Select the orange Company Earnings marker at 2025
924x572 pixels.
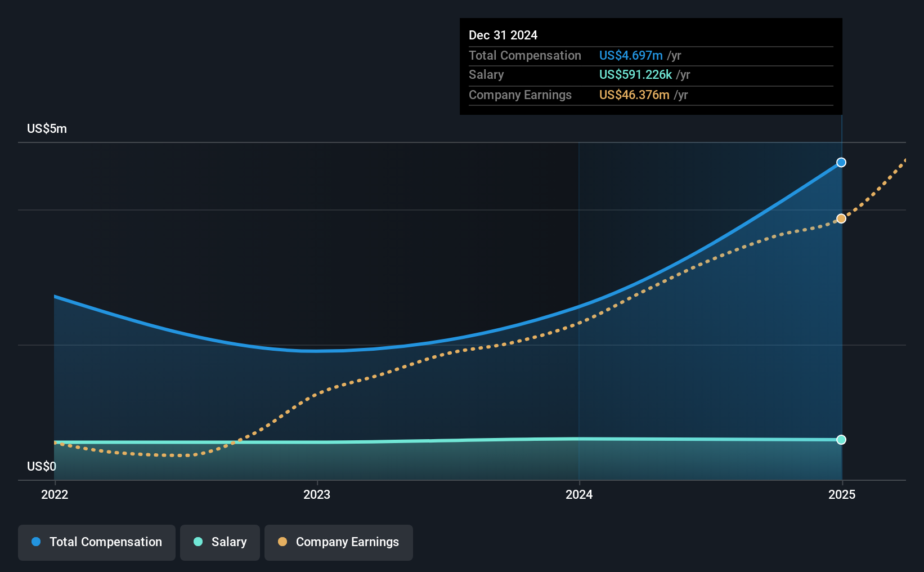click(841, 218)
